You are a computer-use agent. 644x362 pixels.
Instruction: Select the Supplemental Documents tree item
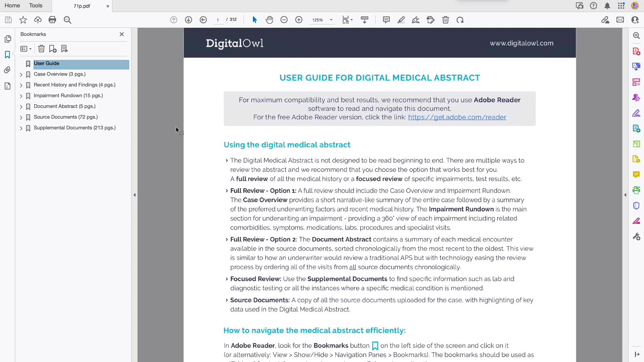[x=75, y=128]
